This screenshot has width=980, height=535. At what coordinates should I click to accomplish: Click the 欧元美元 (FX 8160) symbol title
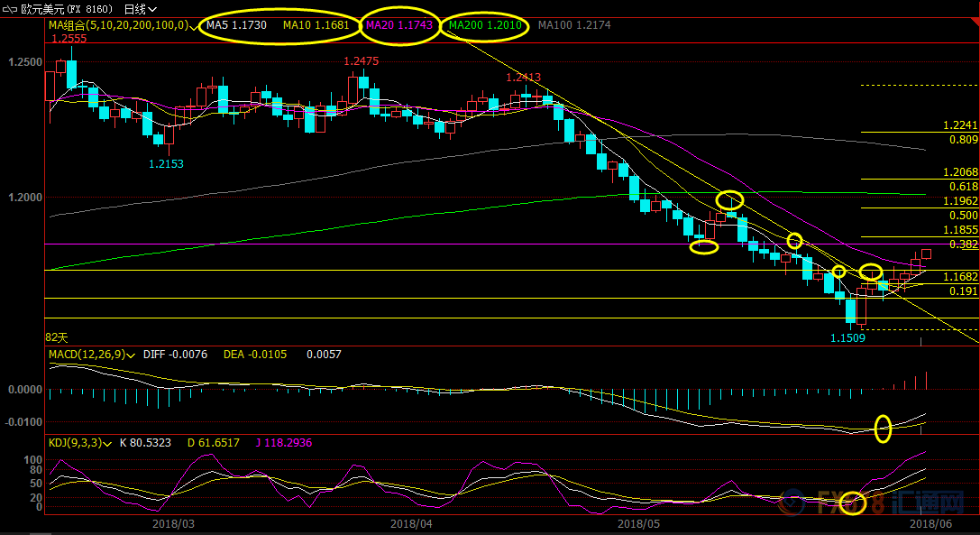click(x=68, y=9)
